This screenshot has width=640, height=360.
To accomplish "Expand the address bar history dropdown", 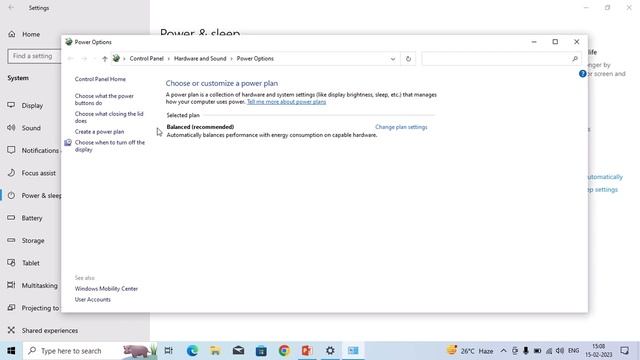I will [x=393, y=59].
